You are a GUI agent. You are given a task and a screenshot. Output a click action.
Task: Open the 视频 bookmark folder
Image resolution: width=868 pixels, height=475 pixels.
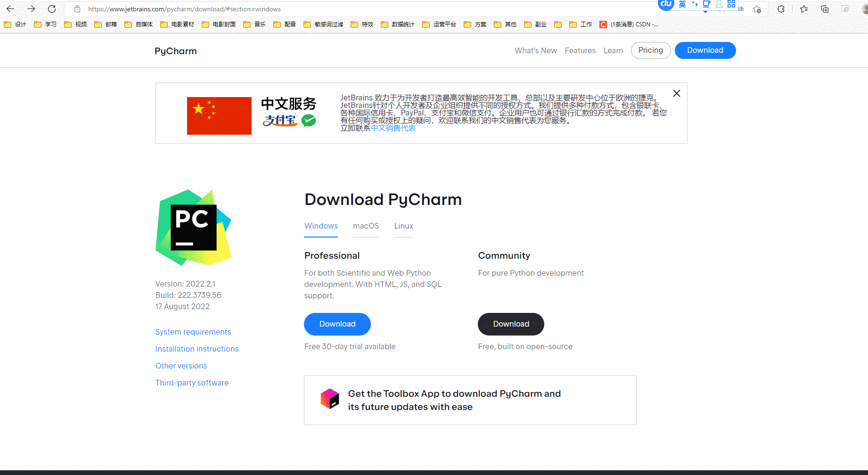[x=75, y=25]
